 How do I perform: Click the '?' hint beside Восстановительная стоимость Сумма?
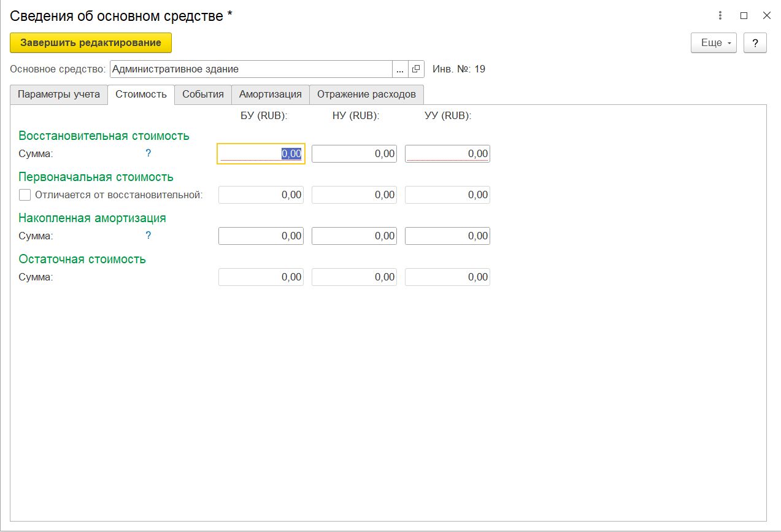148,153
